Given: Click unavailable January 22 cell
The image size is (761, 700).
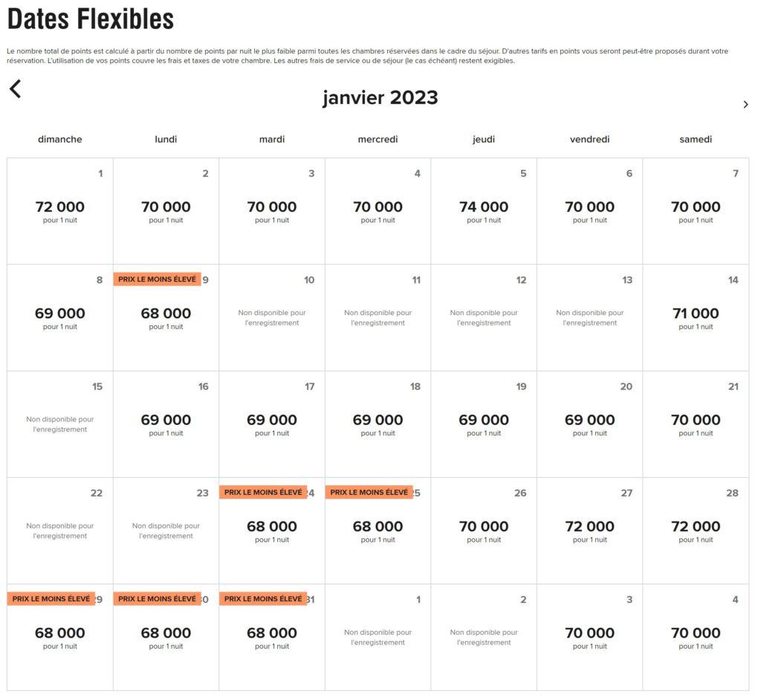Looking at the screenshot, I should (x=60, y=531).
